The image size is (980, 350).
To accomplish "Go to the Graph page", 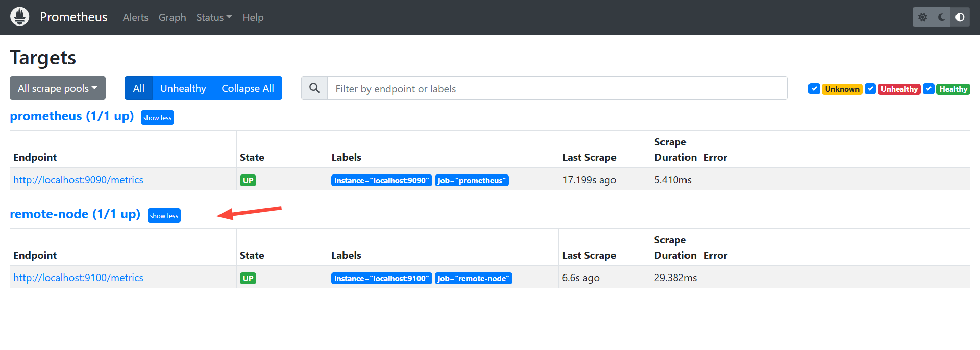I will [x=172, y=17].
